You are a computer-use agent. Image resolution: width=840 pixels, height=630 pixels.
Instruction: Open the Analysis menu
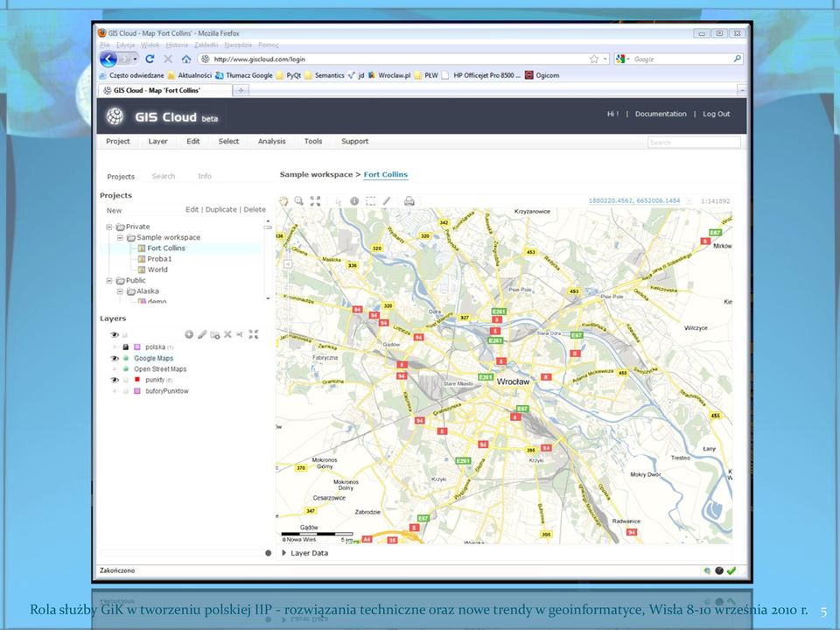click(x=271, y=142)
